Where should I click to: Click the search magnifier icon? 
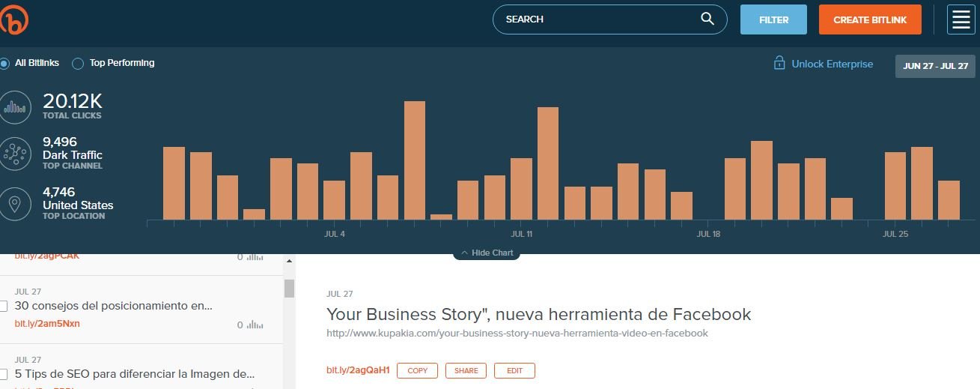[x=707, y=19]
